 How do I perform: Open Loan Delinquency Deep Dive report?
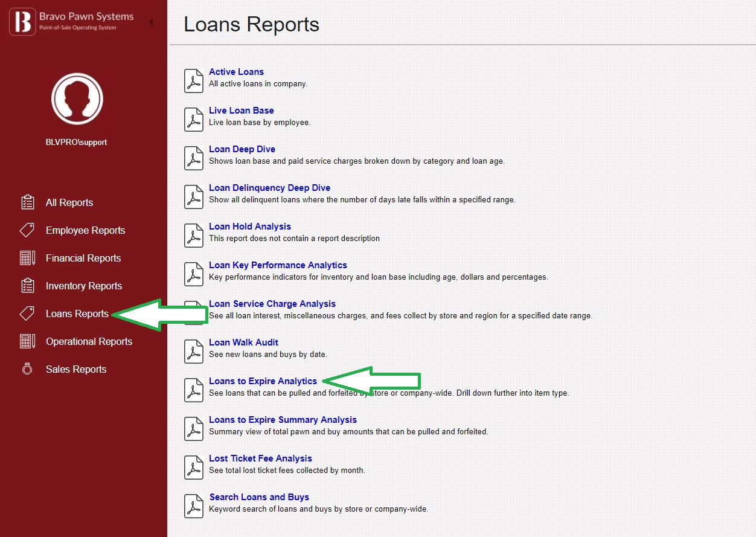[269, 188]
